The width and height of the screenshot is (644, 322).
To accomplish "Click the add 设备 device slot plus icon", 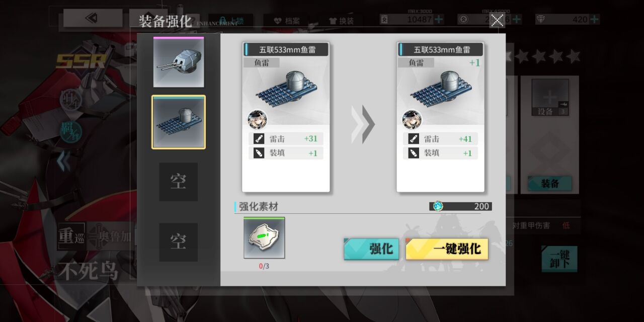I will tap(550, 97).
